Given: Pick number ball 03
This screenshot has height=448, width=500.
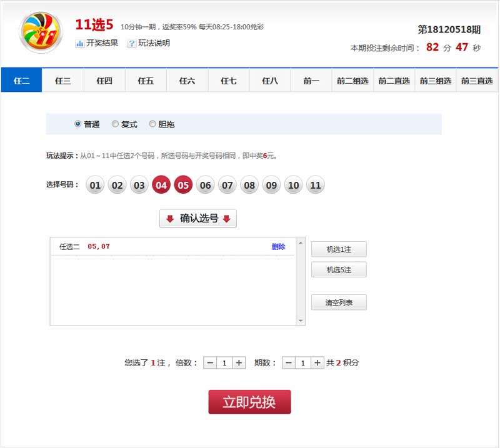Looking at the screenshot, I should click(139, 184).
